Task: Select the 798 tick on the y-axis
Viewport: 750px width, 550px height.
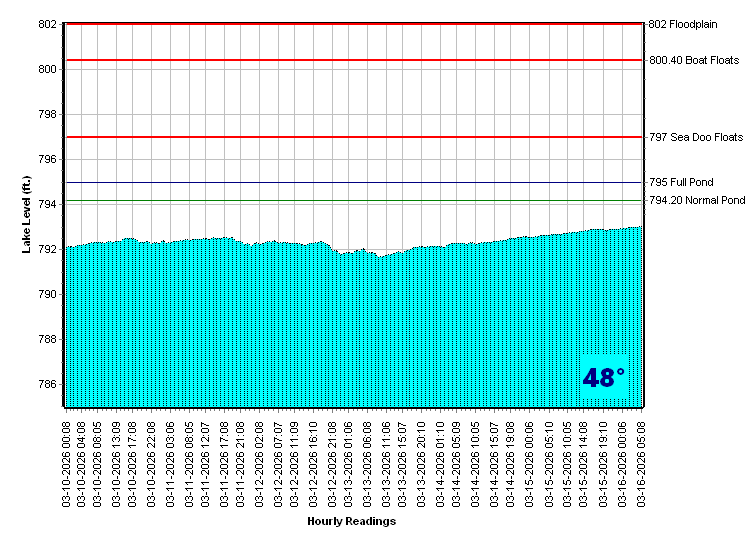Action: click(48, 114)
